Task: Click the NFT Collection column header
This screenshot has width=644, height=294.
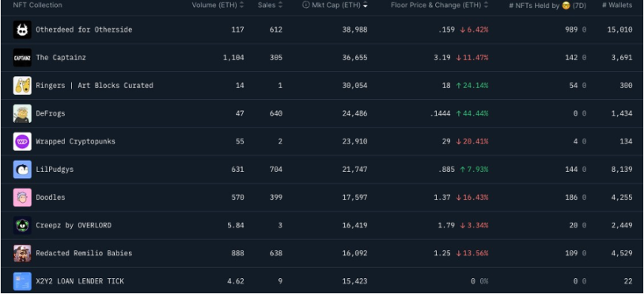Action: [x=38, y=6]
